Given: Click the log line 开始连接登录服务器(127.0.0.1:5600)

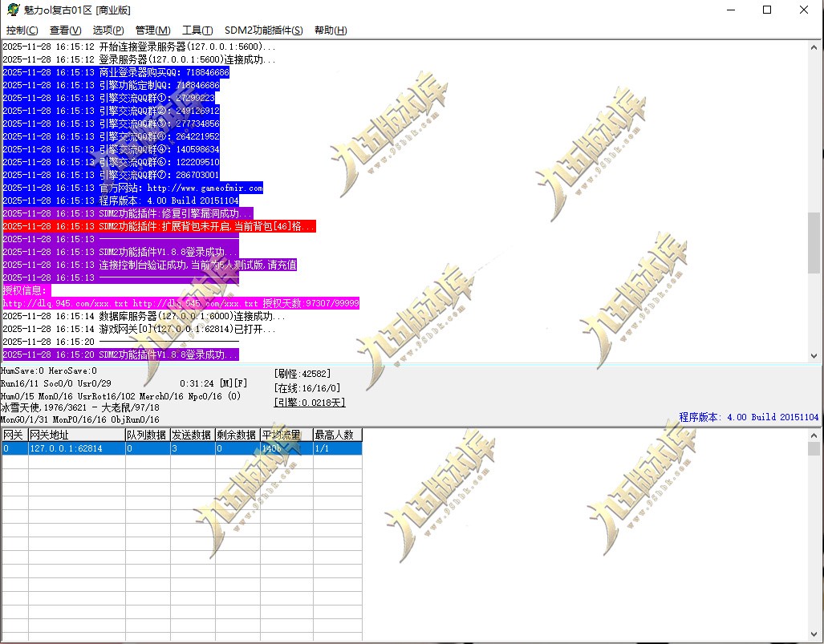Looking at the screenshot, I should point(140,47).
